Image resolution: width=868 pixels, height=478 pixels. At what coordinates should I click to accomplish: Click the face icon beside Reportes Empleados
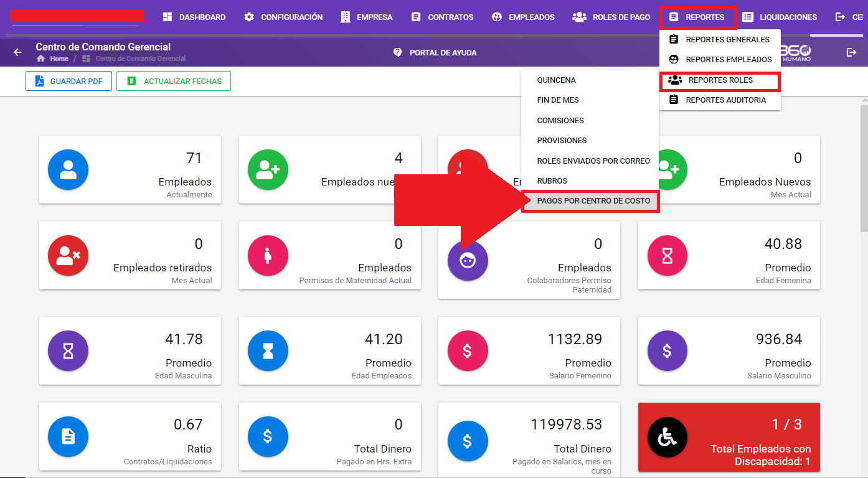[x=674, y=60]
